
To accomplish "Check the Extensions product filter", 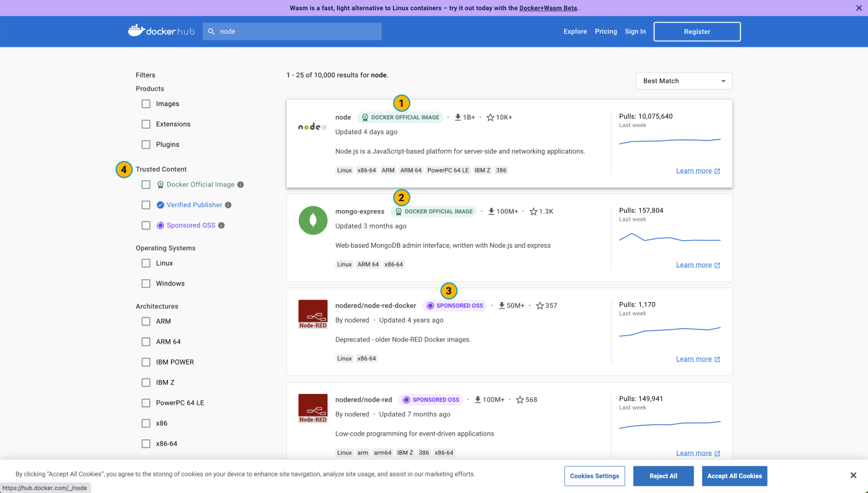I will [x=146, y=124].
